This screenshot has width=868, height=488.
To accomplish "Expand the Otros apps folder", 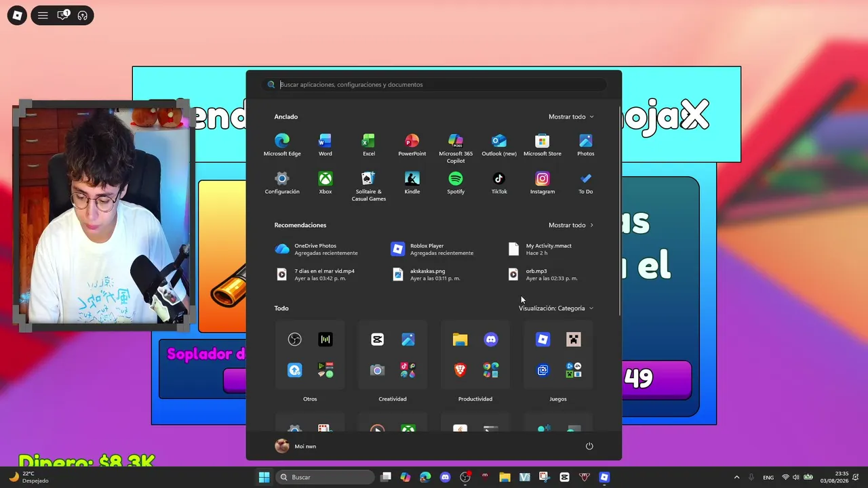I will point(310,354).
